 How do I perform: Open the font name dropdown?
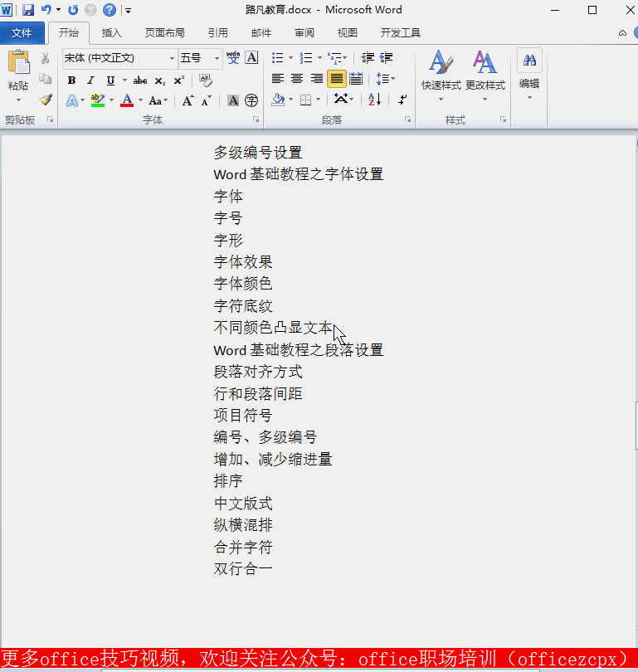(172, 58)
